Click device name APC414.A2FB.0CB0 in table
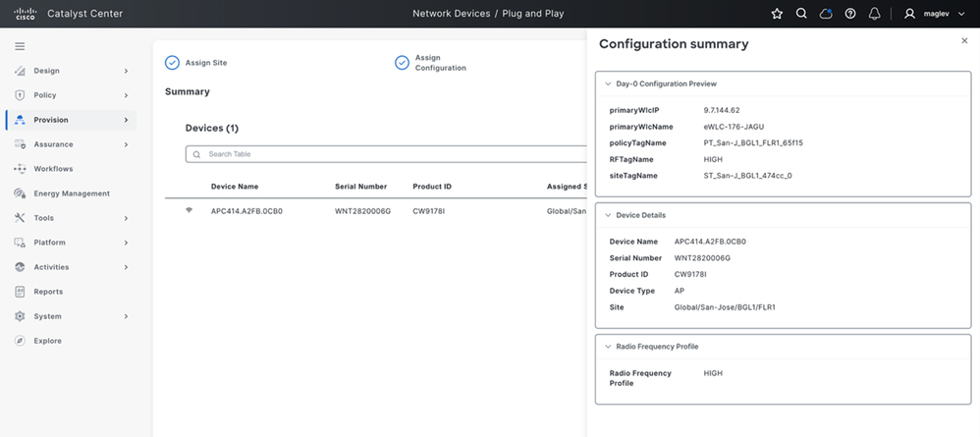Viewport: 980px width, 437px height. 246,211
